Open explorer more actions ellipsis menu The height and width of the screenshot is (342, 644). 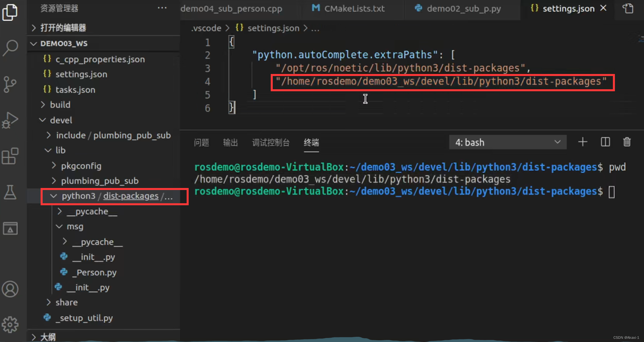coord(162,8)
